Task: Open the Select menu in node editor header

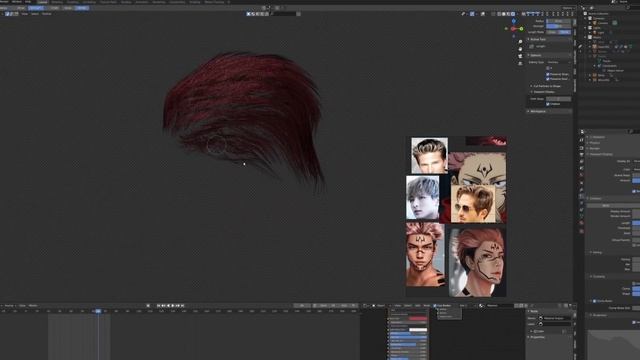Action: [x=408, y=306]
